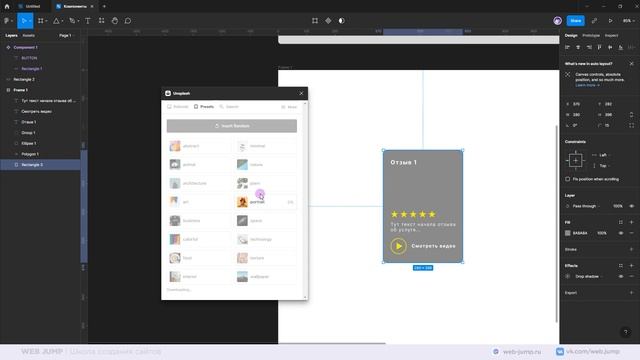
Task: Select the Rectangle shape tool
Action: [56, 20]
